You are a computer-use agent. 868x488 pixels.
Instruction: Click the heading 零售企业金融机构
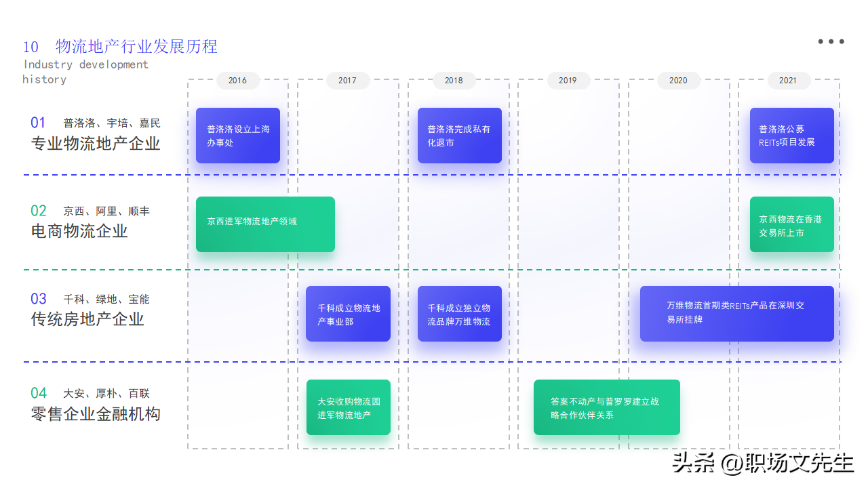click(96, 413)
